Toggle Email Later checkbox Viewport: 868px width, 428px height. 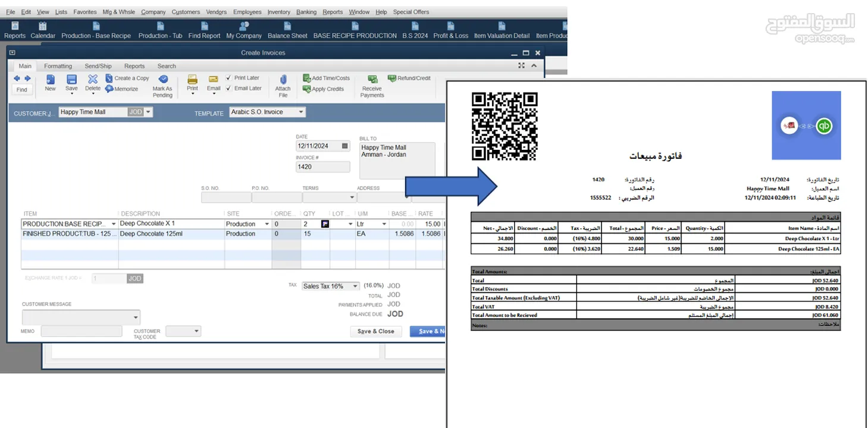click(229, 88)
